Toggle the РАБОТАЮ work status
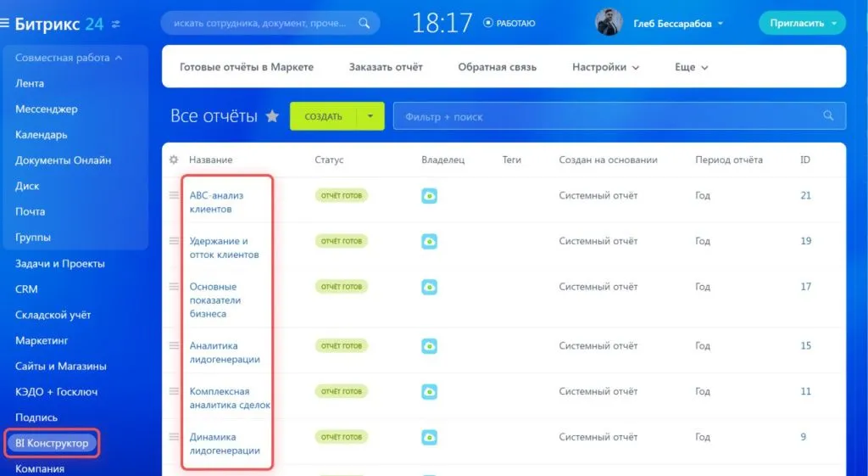Screen dimensions: 868x476 pos(509,23)
